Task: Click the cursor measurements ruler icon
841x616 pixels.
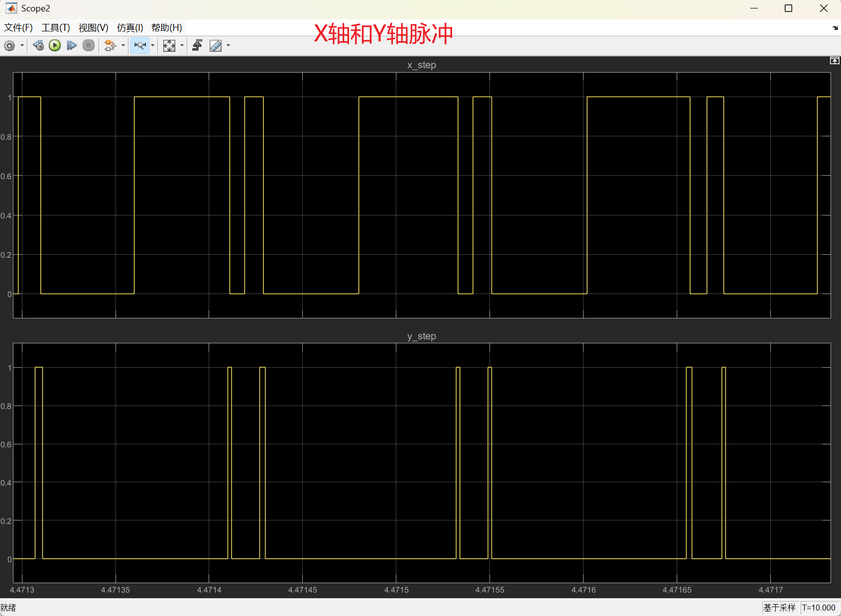Action: click(x=216, y=46)
